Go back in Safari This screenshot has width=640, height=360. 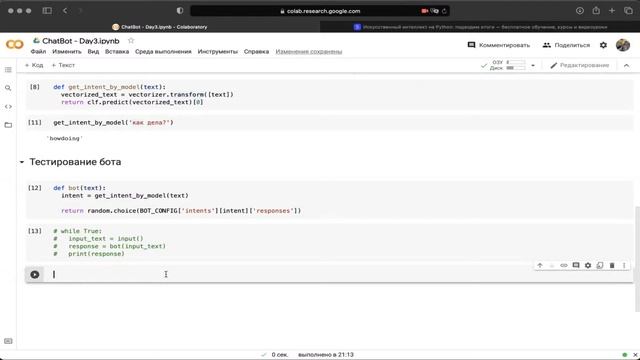[65, 11]
